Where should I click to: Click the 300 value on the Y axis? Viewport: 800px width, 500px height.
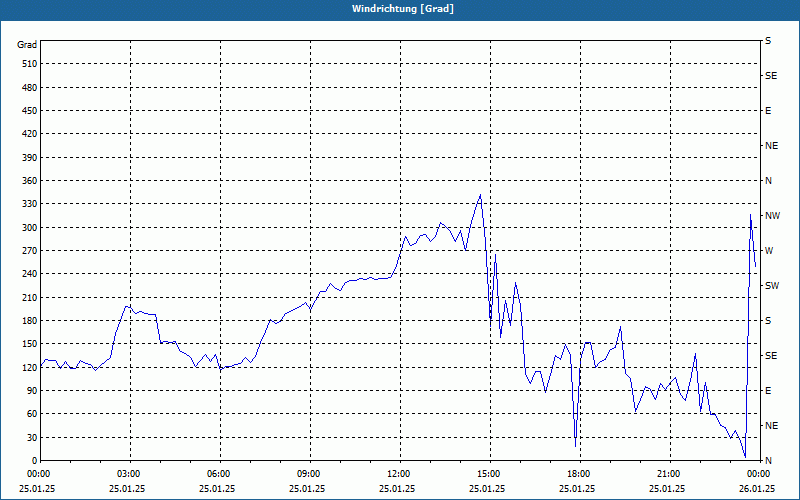(30, 228)
